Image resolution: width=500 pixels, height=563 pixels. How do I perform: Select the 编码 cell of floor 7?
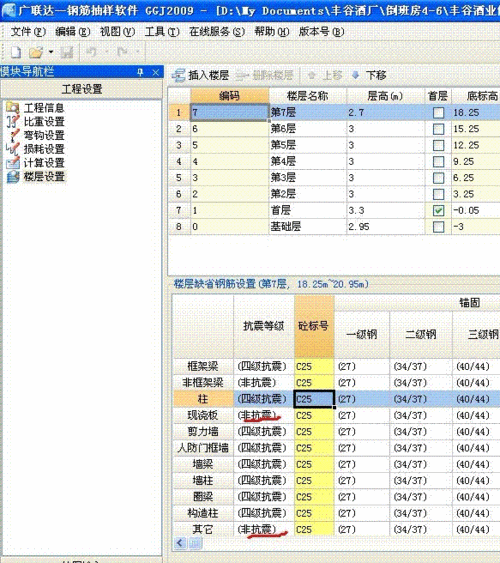coord(229,113)
